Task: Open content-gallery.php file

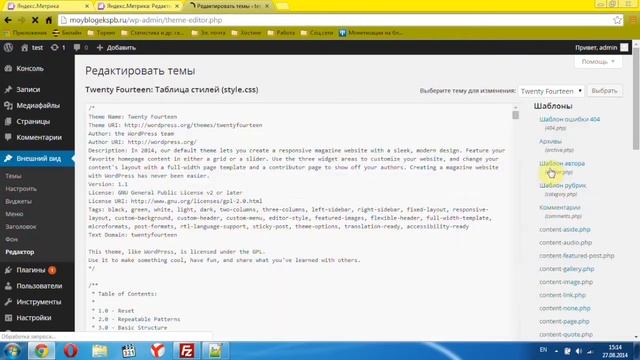Action: click(567, 269)
